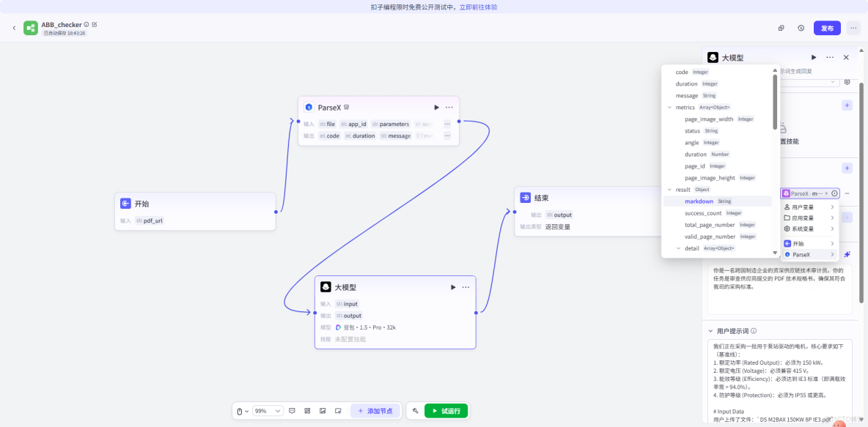Open version history via the clock icon

click(x=801, y=28)
